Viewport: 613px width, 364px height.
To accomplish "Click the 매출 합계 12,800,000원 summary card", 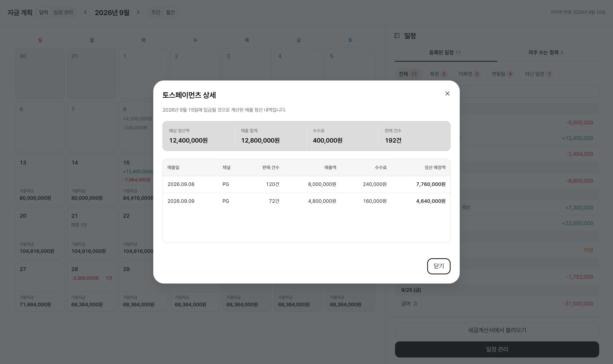I will pos(270,136).
